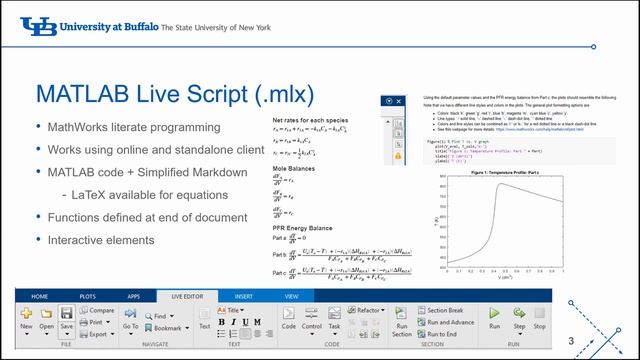
Task: Close the side panel with X
Action: click(x=399, y=101)
